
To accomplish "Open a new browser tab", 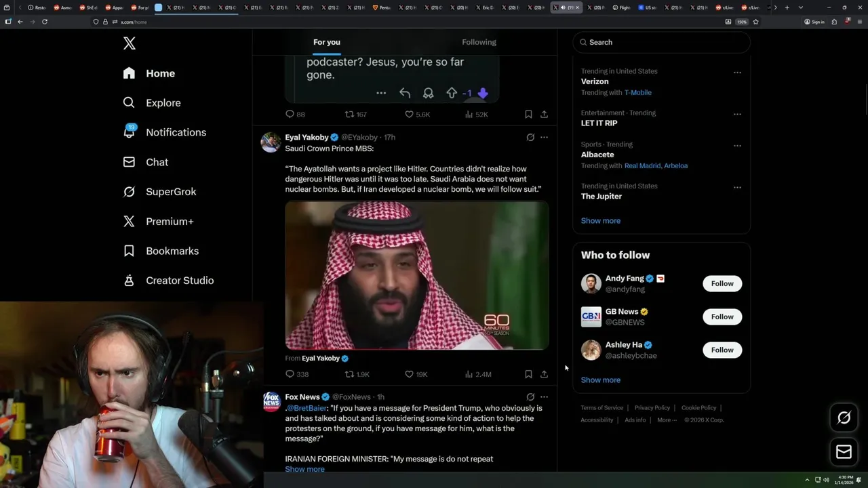I will 787,7.
